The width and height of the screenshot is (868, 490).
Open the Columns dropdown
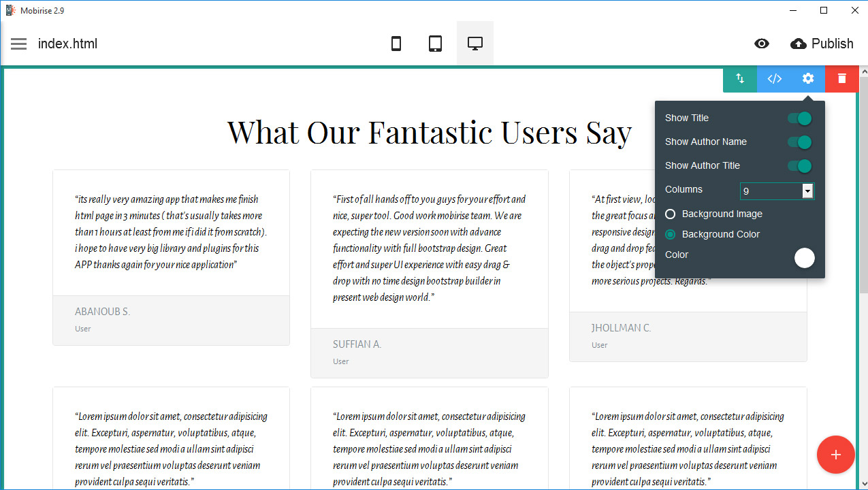pyautogui.click(x=807, y=191)
